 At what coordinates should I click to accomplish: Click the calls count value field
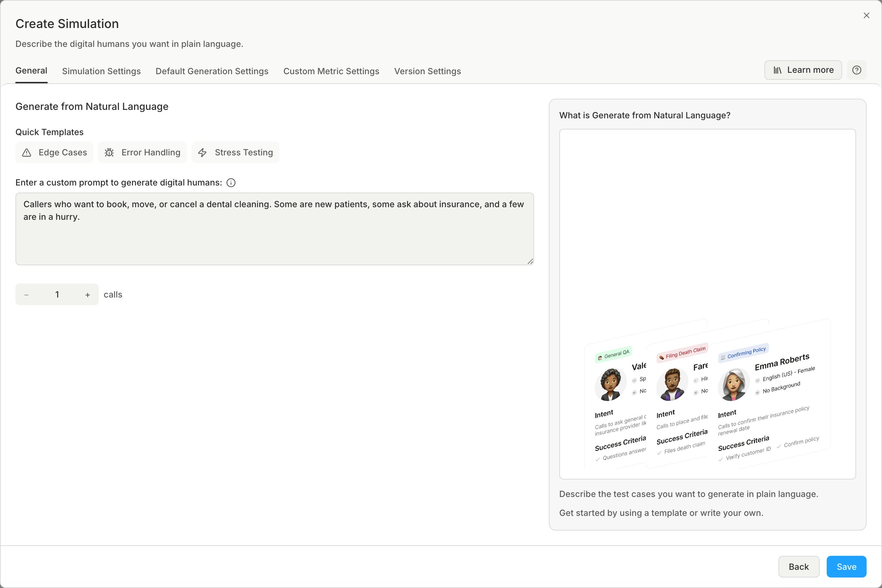(x=57, y=295)
